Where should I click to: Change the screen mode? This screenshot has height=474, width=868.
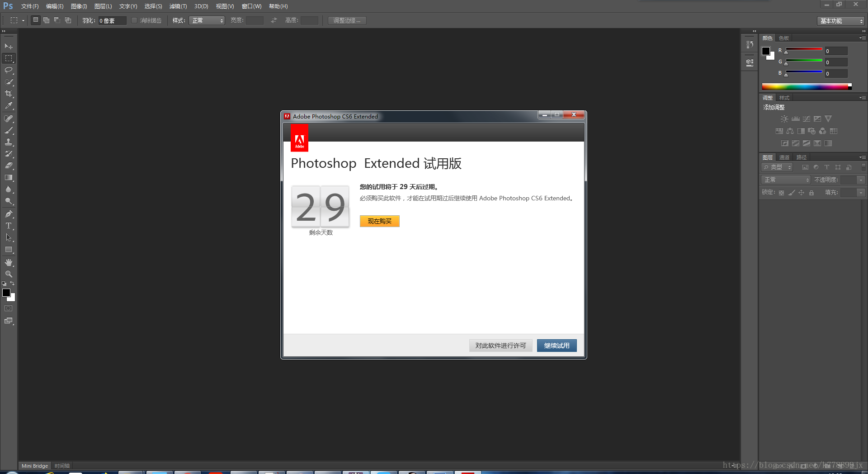click(9, 321)
